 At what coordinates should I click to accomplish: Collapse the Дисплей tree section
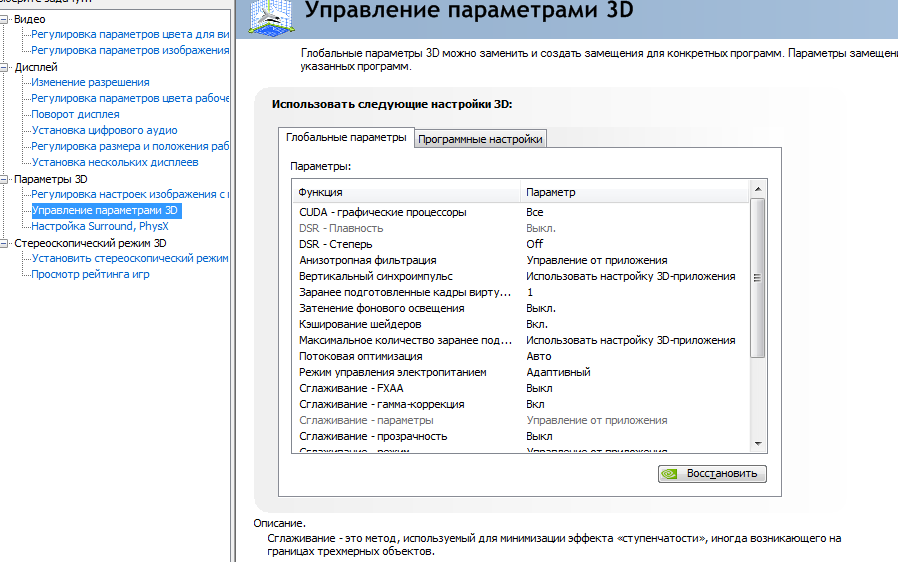[x=5, y=68]
